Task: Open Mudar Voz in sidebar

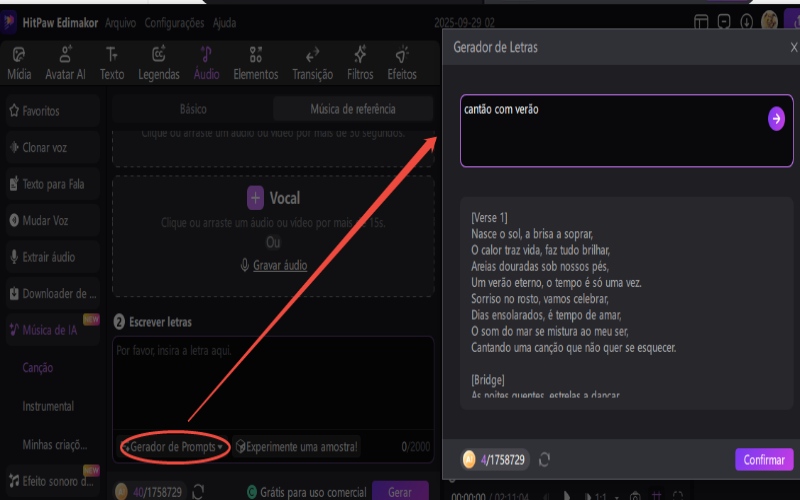Action: coord(53,220)
